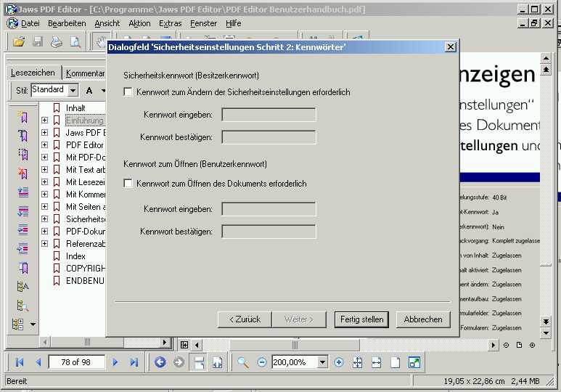This screenshot has height=392, width=561.
Task: Click the owner password Kennwort eingeben field
Action: (269, 115)
